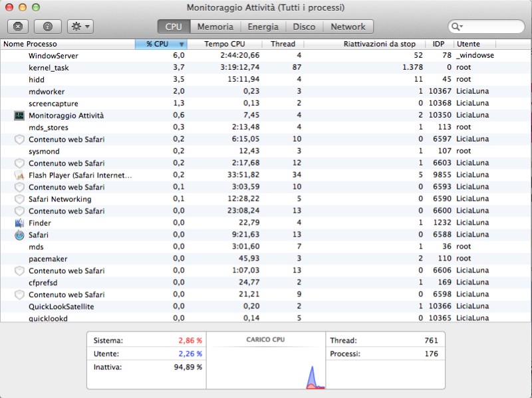The image size is (532, 398).
Task: Sort by Utente column header
Action: tap(475, 44)
